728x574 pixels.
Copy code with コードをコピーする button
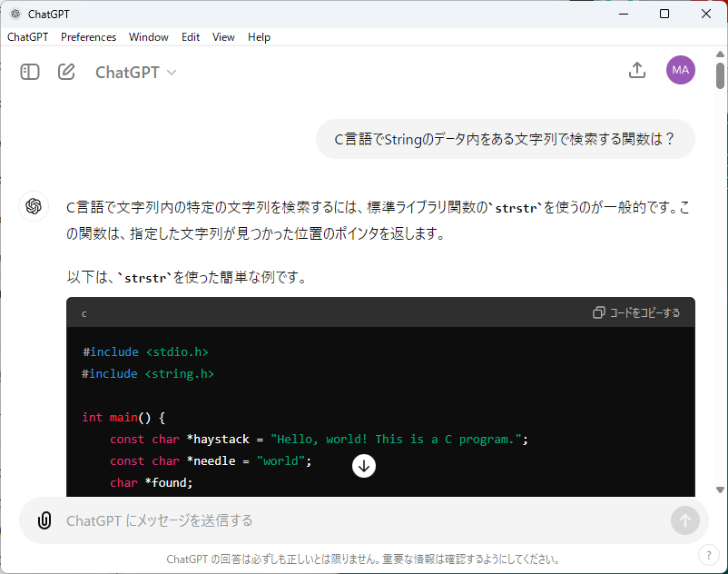coord(636,312)
